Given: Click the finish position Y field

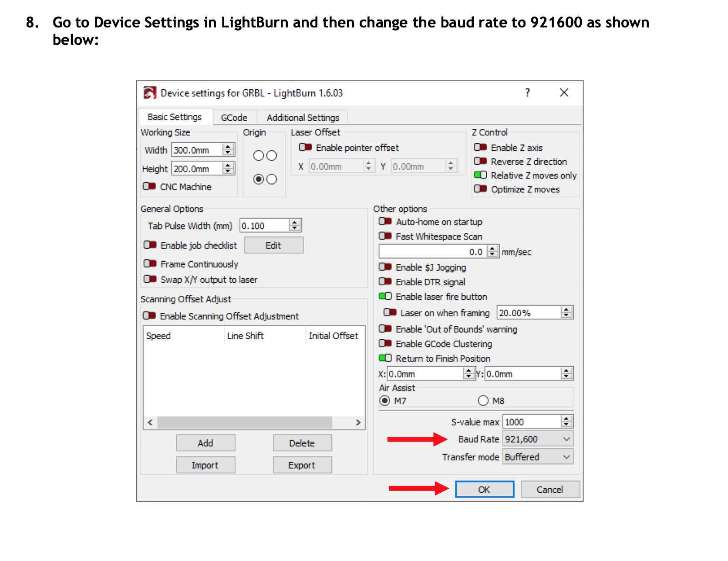Looking at the screenshot, I should (x=523, y=374).
